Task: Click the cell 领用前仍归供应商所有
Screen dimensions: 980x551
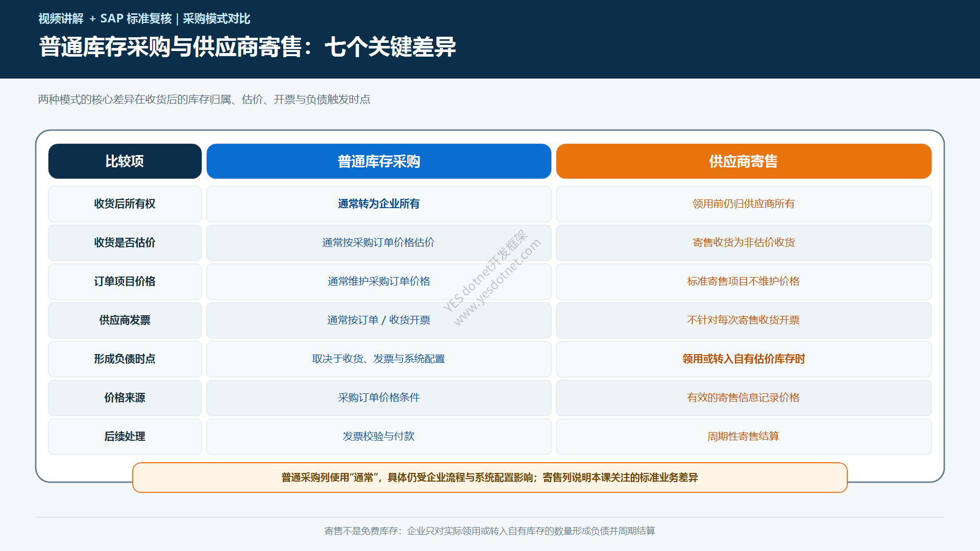Action: (x=744, y=204)
